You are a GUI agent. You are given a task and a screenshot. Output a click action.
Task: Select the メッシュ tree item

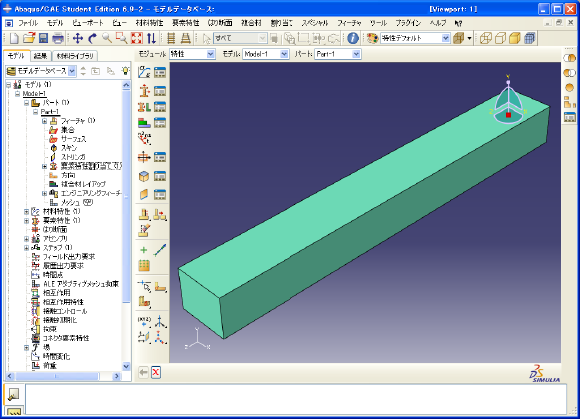[x=71, y=202]
